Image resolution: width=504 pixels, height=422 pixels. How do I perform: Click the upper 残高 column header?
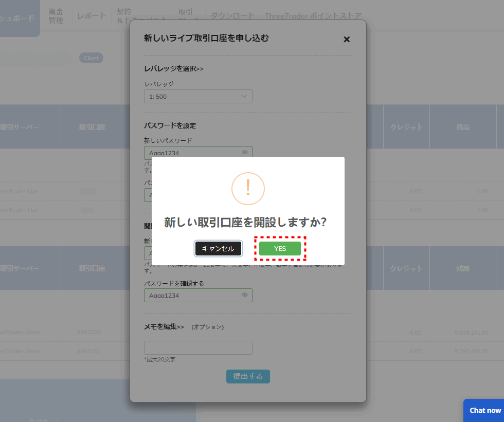[463, 127]
